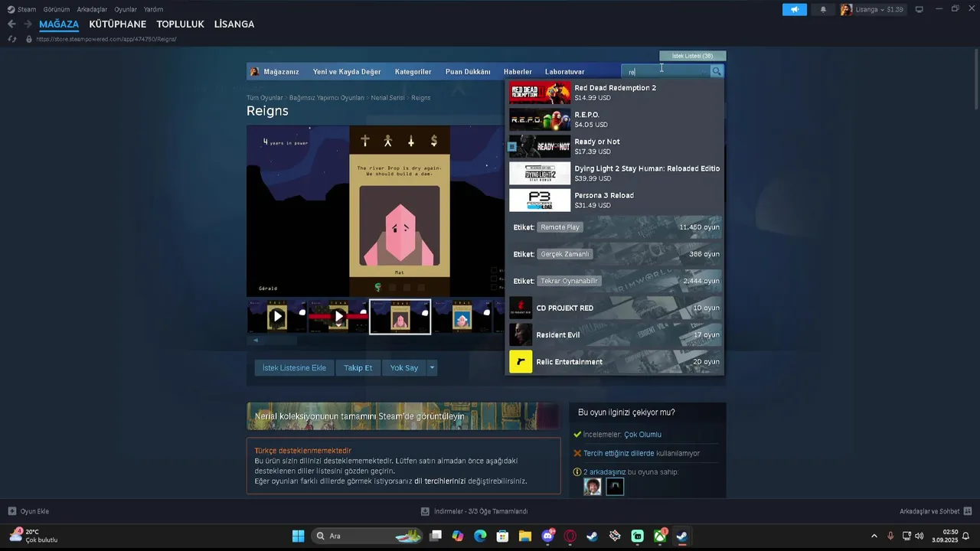The height and width of the screenshot is (551, 980).
Task: Click the Takip Et button
Action: [358, 368]
